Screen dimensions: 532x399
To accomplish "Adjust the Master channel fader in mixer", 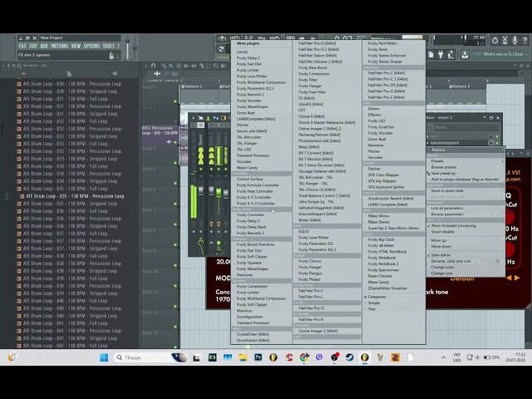I will [201, 190].
